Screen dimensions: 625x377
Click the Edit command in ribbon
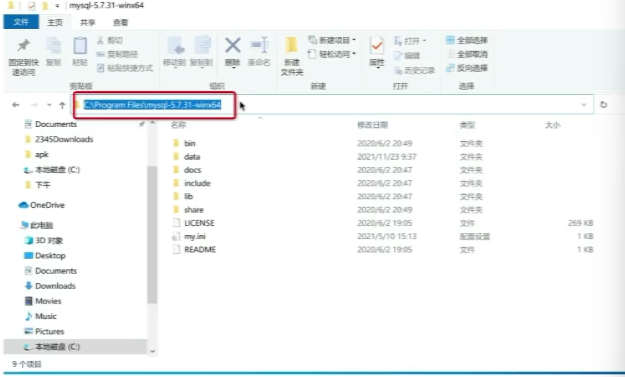pos(407,55)
